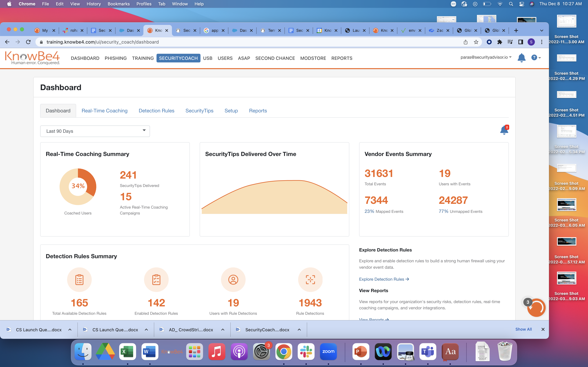Expand options for SecurityCoach docx download
The height and width of the screenshot is (367, 588).
pyautogui.click(x=299, y=330)
